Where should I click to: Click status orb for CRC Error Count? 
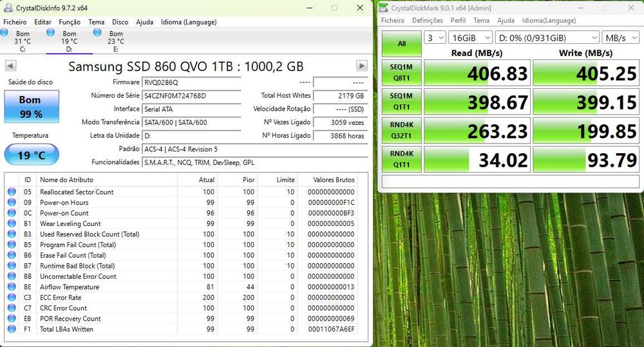(x=12, y=308)
